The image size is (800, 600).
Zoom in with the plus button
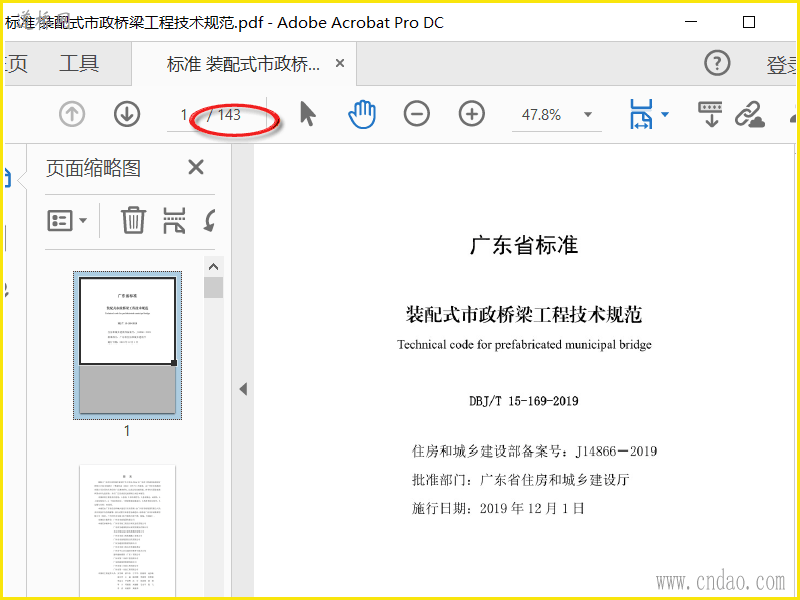pyautogui.click(x=471, y=114)
